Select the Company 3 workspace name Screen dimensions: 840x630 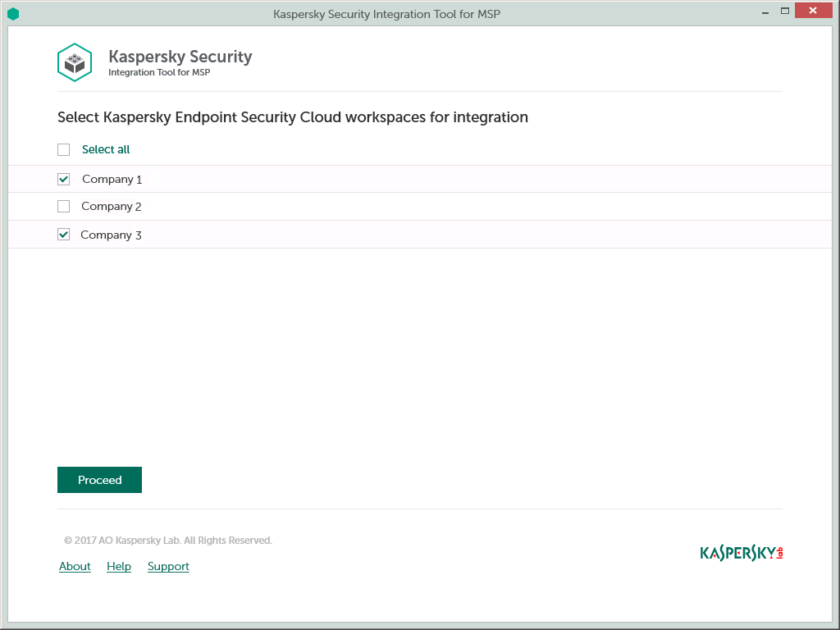click(x=111, y=235)
